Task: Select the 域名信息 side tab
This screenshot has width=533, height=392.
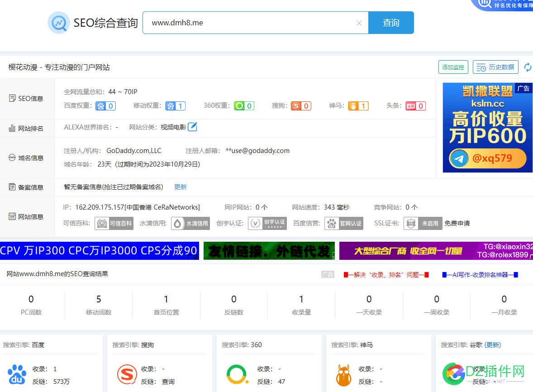Action: tap(26, 158)
